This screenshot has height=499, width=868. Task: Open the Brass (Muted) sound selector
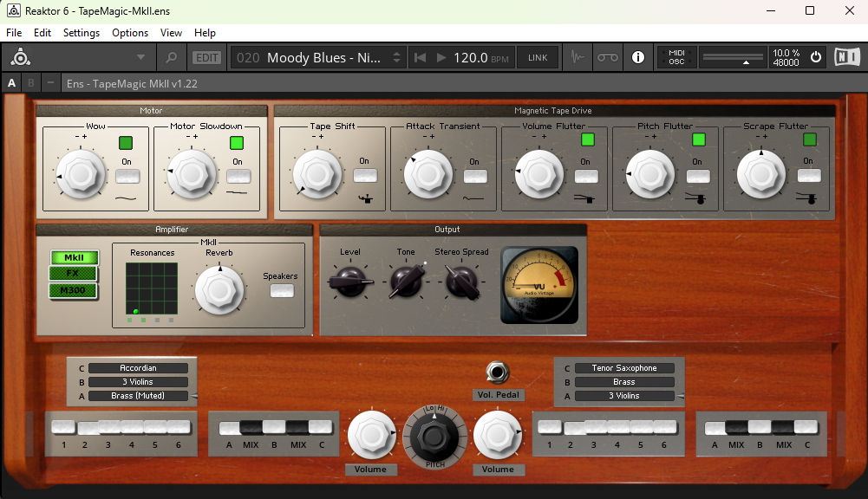point(139,396)
